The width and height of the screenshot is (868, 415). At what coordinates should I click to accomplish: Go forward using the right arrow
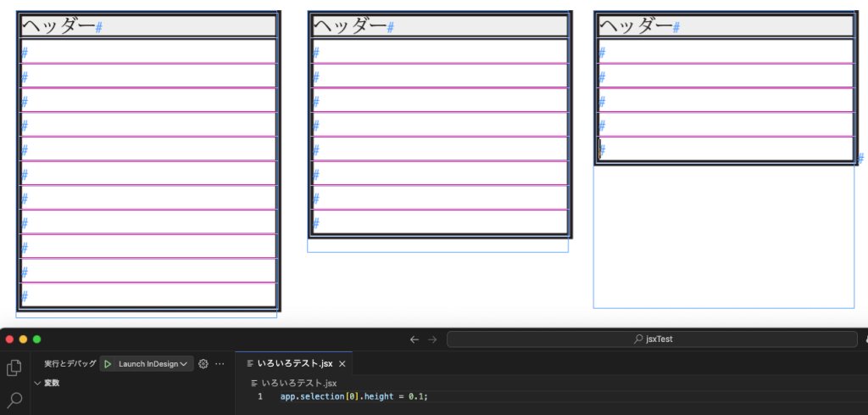[433, 339]
